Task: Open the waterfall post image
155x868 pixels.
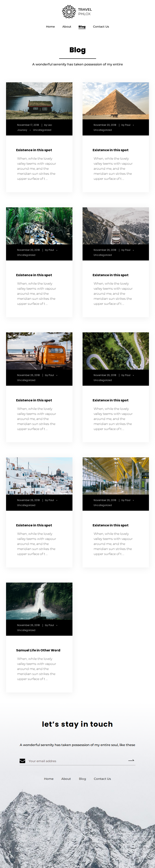Action: coord(39,601)
